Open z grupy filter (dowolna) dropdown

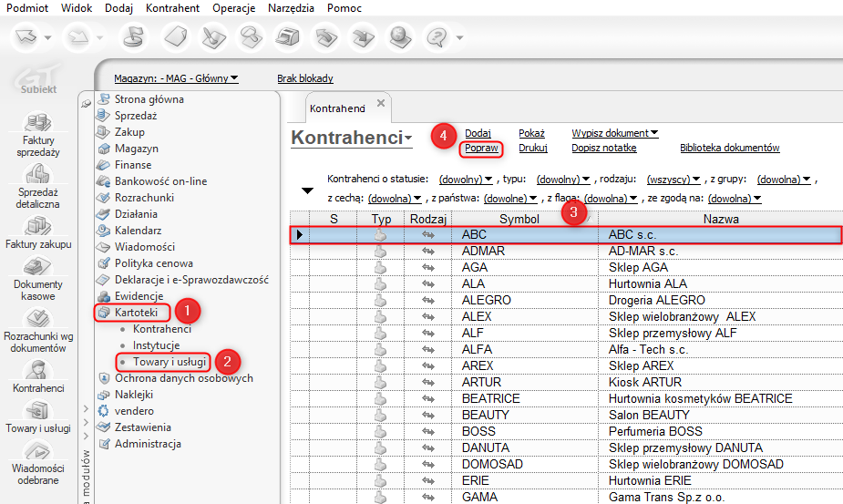click(x=784, y=180)
